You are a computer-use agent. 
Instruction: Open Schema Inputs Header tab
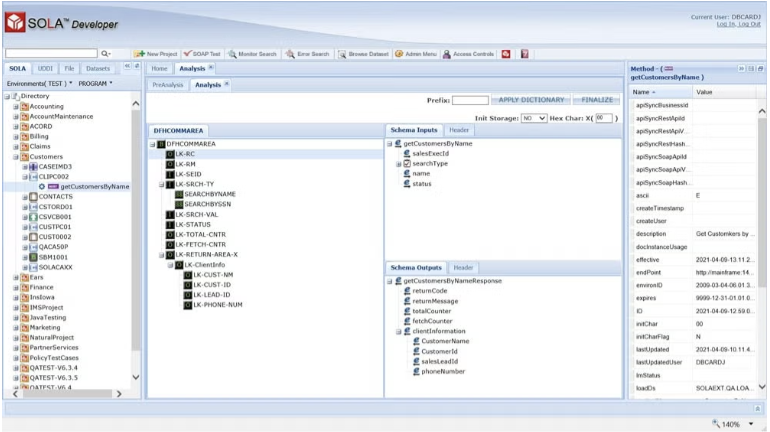click(x=459, y=130)
